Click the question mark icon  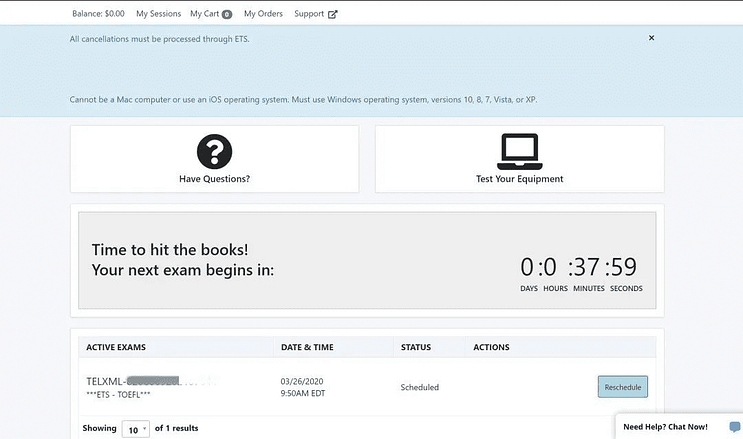(214, 151)
